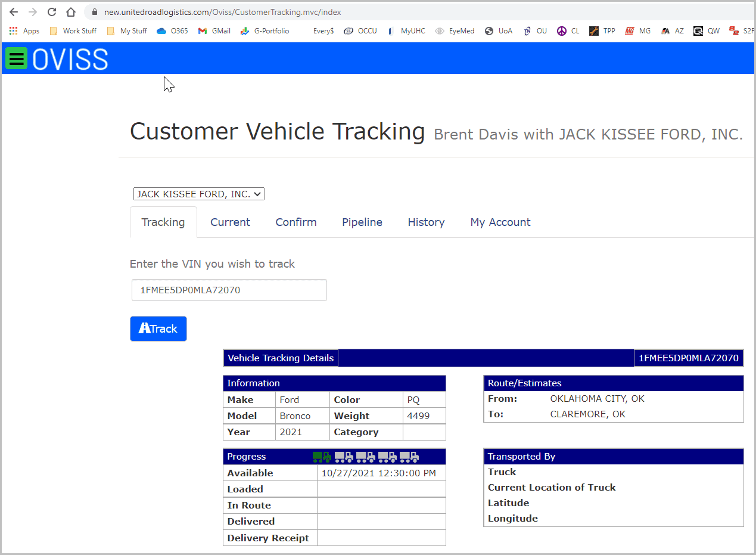Click the Transported By panel header
The image size is (756, 555).
[614, 457]
